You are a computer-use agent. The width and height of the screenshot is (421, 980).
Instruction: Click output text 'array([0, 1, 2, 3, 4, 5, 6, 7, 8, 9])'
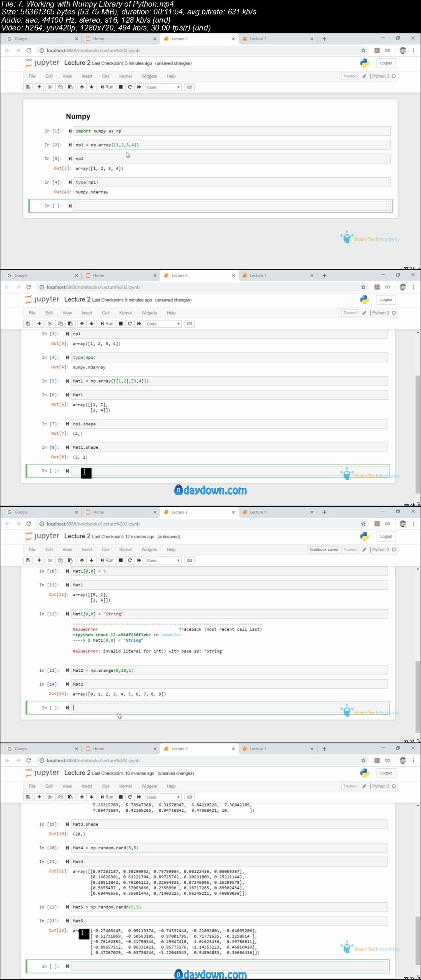click(x=119, y=694)
